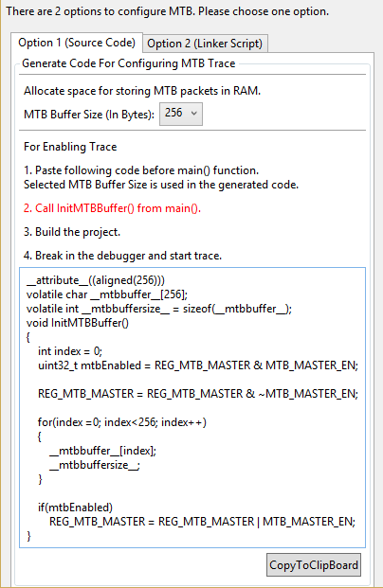383x588 pixels.
Task: Click the For Enabling Trace heading
Action: (x=70, y=147)
